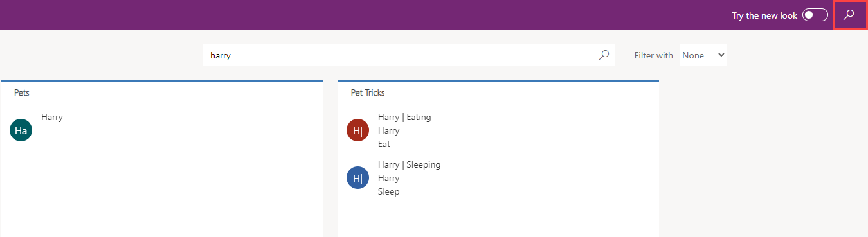
Task: Click the Eat text in Eating result
Action: coord(384,144)
